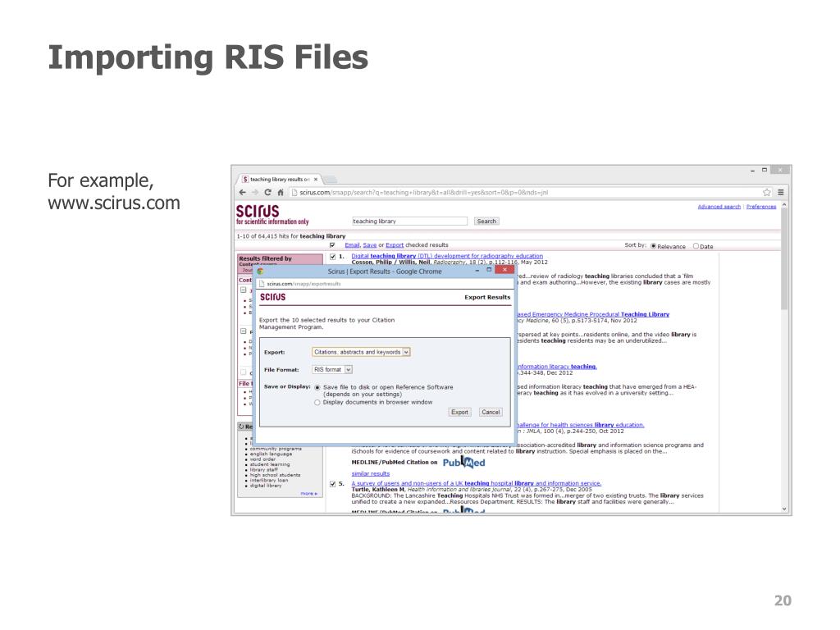The height and width of the screenshot is (630, 840).
Task: Click the Scirus logo in Export Results popup
Action: pyautogui.click(x=272, y=297)
